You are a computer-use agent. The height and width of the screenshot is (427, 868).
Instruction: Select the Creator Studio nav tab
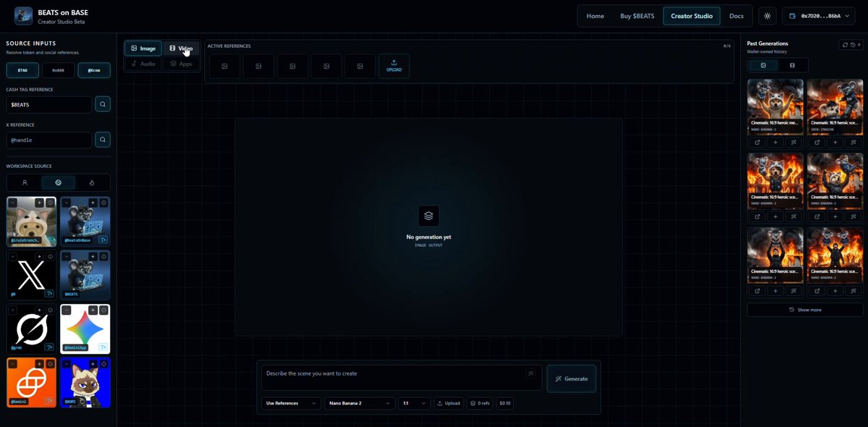pyautogui.click(x=692, y=16)
